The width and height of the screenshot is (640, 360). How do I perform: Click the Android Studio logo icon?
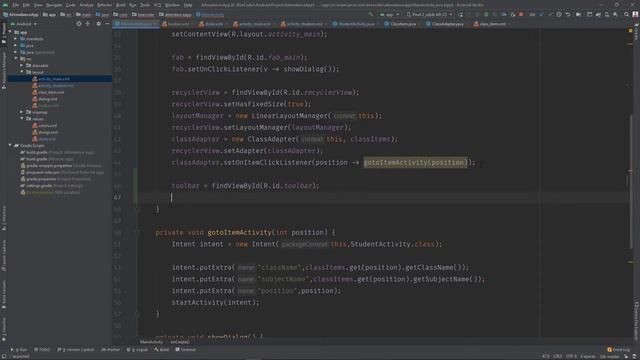coord(5,5)
